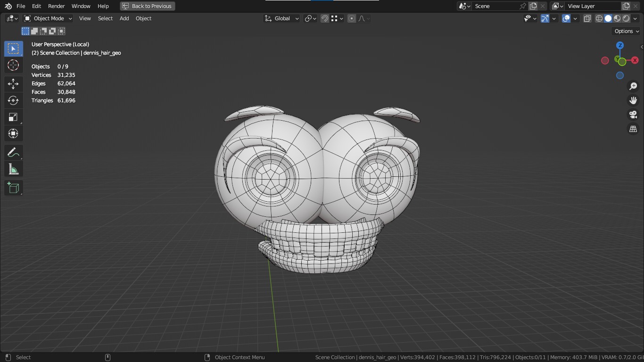644x362 pixels.
Task: Toggle viewport overlays
Action: 566,18
